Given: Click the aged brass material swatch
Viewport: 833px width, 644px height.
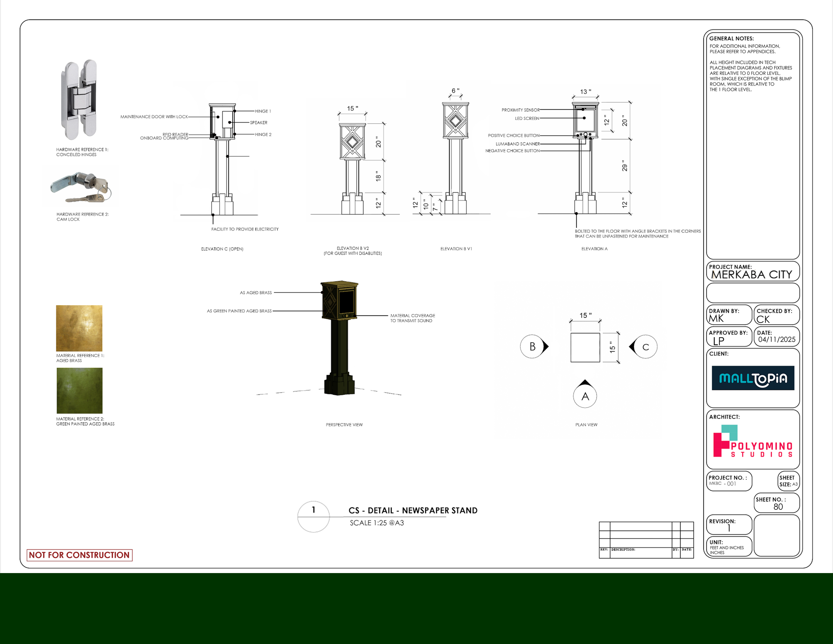Looking at the screenshot, I should 79,328.
